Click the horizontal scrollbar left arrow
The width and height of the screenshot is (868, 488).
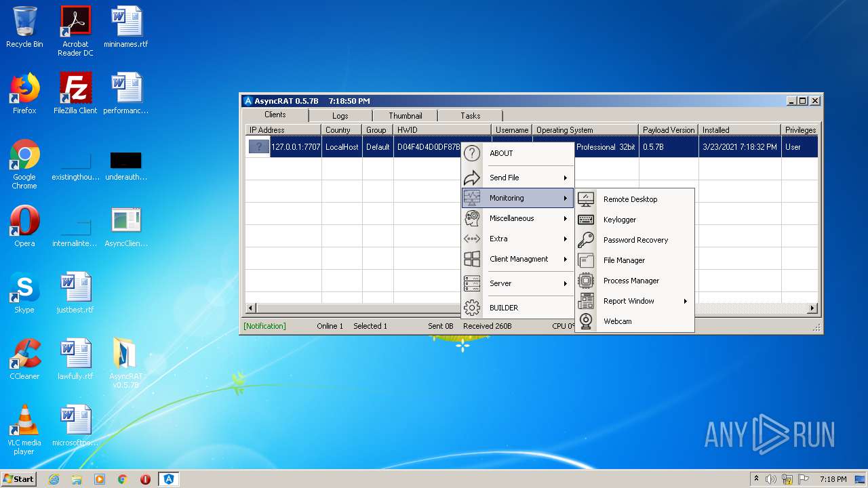(x=250, y=308)
